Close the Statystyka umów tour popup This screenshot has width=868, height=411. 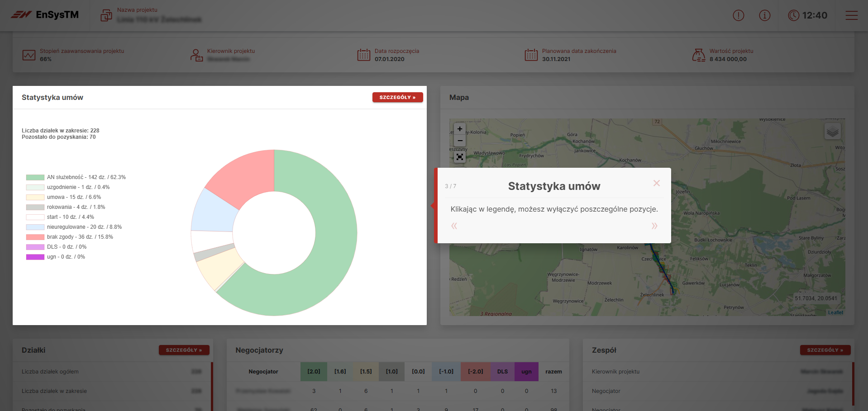coord(656,183)
